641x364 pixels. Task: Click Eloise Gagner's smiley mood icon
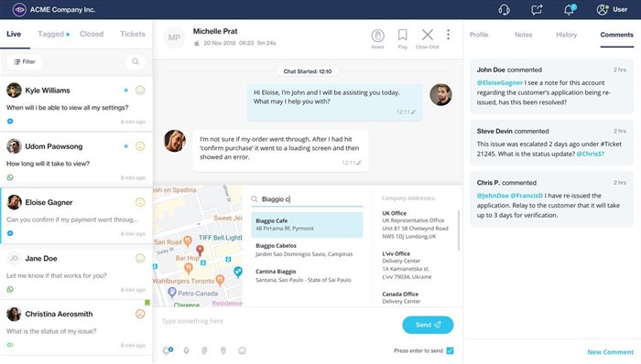pyautogui.click(x=140, y=202)
